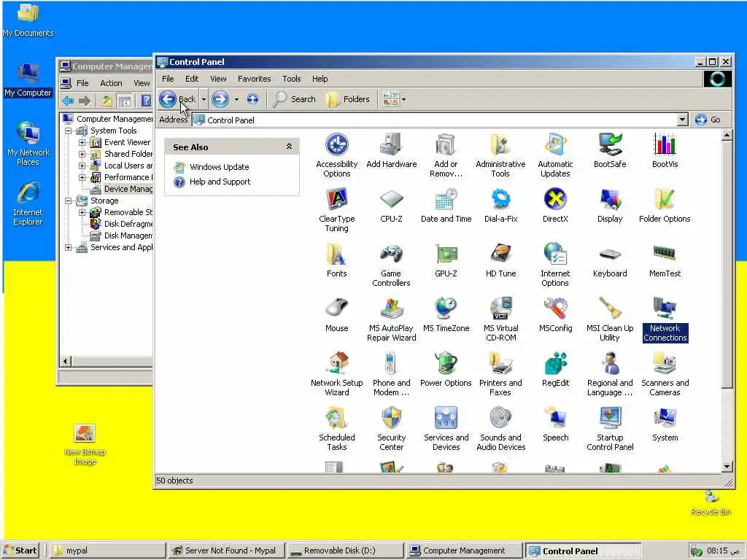Screen dimensions: 747x560
Task: Open the Favorites menu
Action: pos(255,79)
